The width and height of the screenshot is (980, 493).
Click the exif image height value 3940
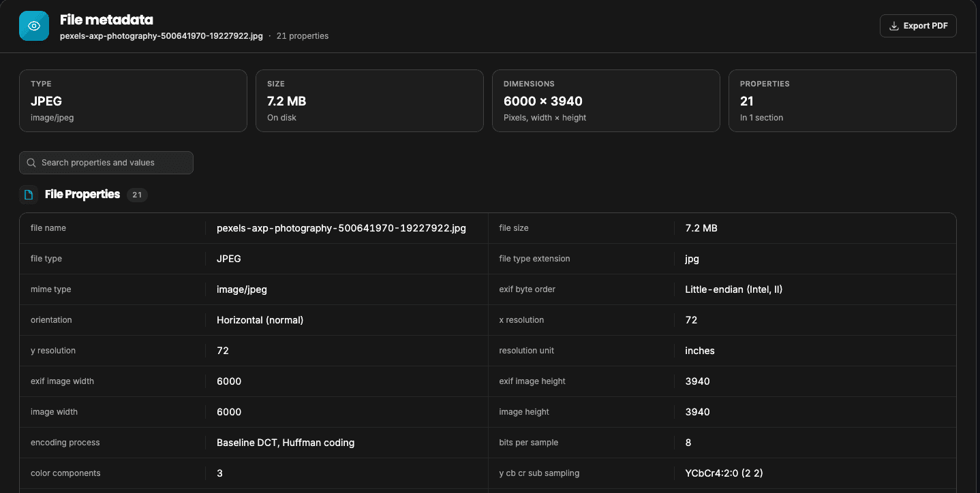697,381
